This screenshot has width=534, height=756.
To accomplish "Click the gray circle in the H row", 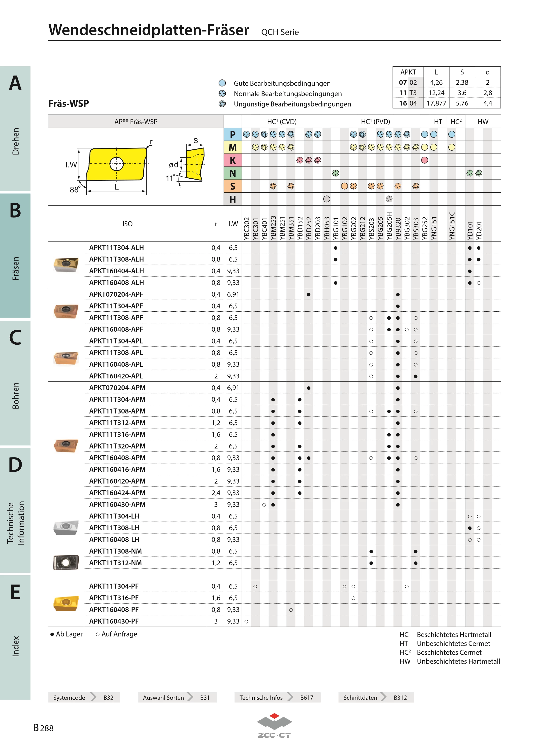I will [x=326, y=199].
